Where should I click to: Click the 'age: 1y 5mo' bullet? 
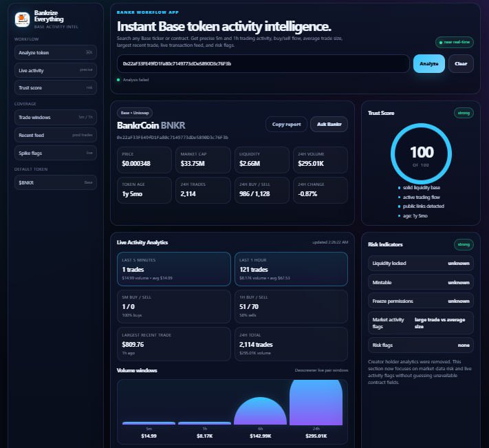413,216
